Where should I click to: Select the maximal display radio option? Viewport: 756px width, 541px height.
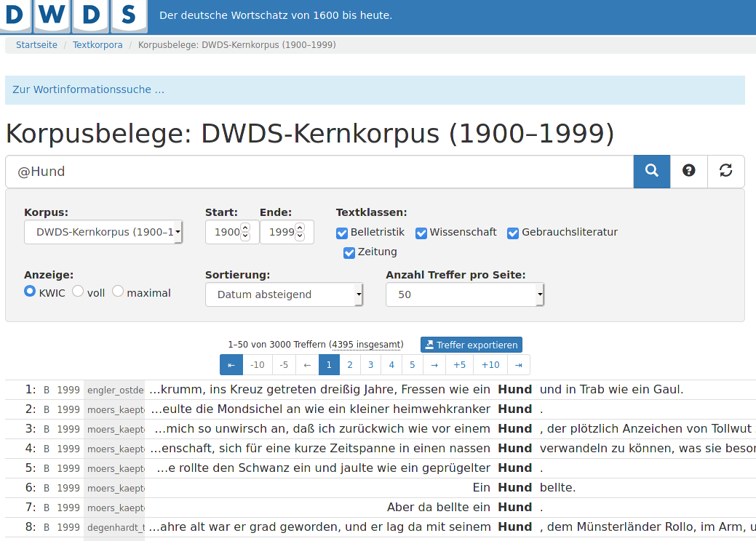click(x=118, y=292)
